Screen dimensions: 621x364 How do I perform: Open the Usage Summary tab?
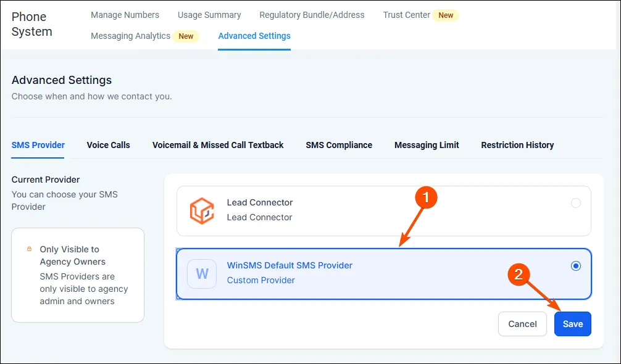pos(209,15)
